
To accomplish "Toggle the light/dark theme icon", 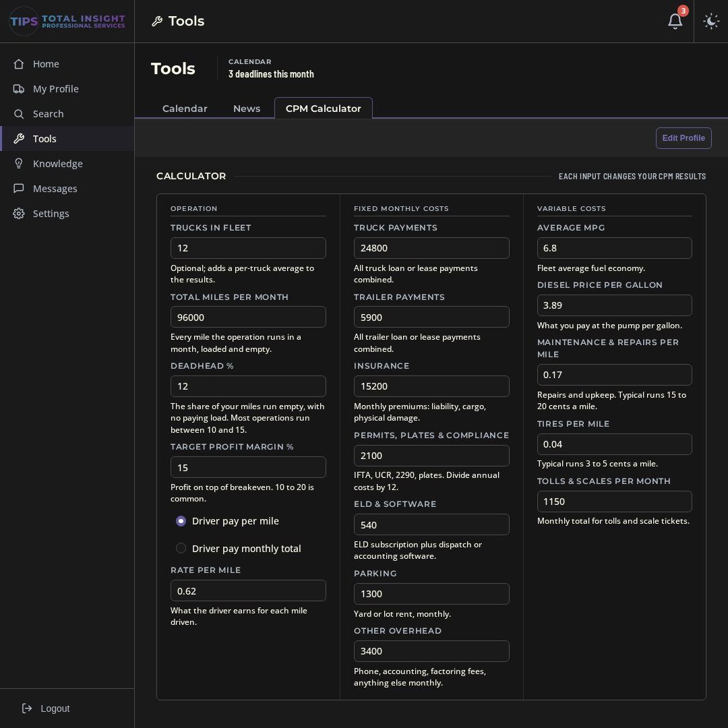I will [711, 22].
